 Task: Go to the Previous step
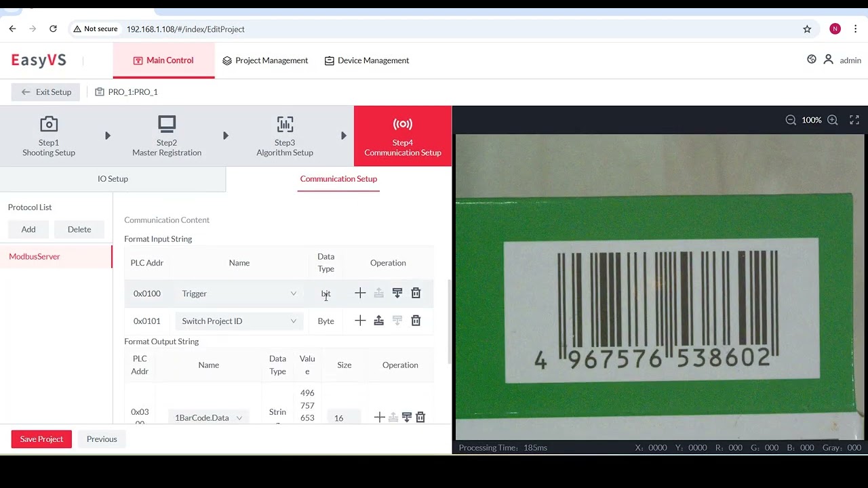pos(102,439)
